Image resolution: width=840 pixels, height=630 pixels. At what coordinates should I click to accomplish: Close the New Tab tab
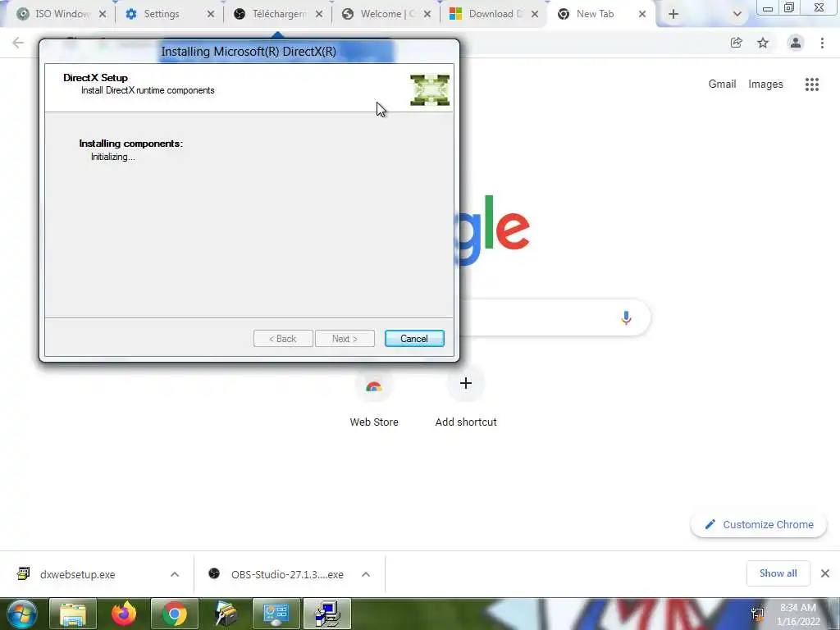[x=642, y=15]
